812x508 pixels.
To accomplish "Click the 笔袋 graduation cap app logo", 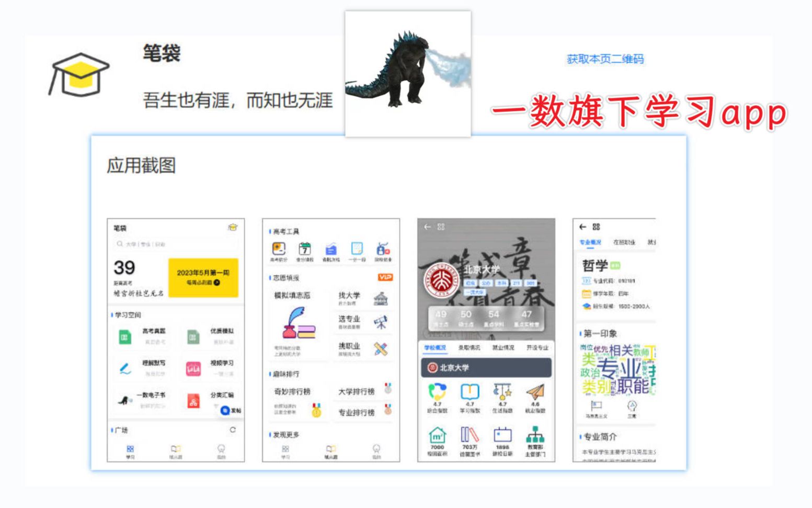I will coord(79,74).
